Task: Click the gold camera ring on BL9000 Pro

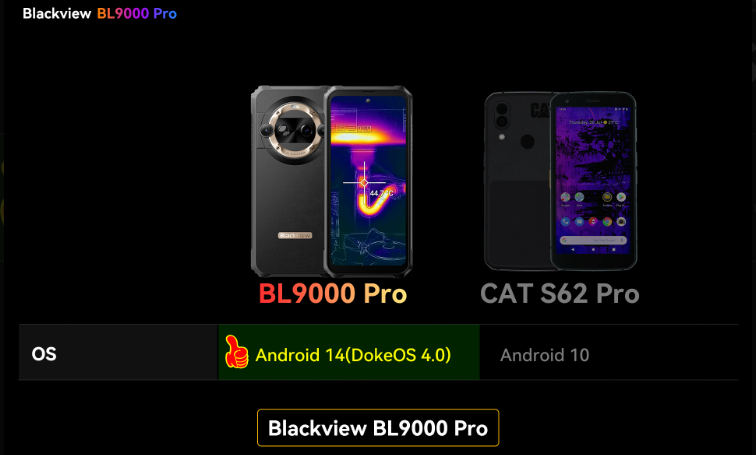Action: point(293,129)
